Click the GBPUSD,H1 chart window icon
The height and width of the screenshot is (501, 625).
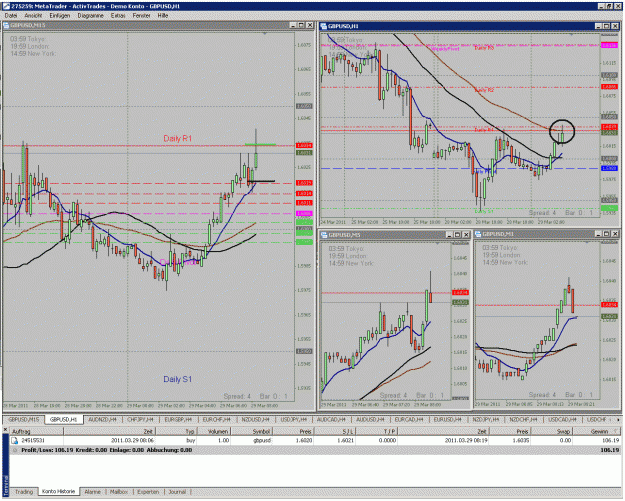(323, 26)
